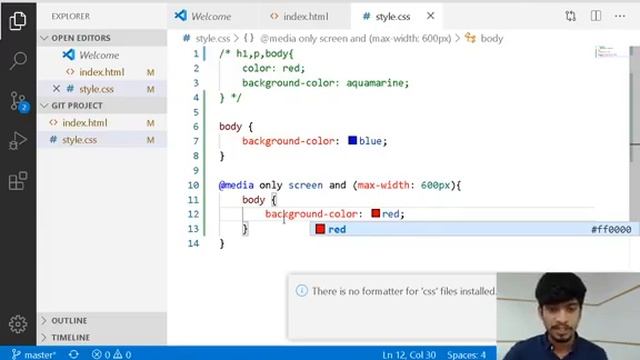Click info icon on the formatter notification
This screenshot has width=640, height=360.
coord(301,291)
